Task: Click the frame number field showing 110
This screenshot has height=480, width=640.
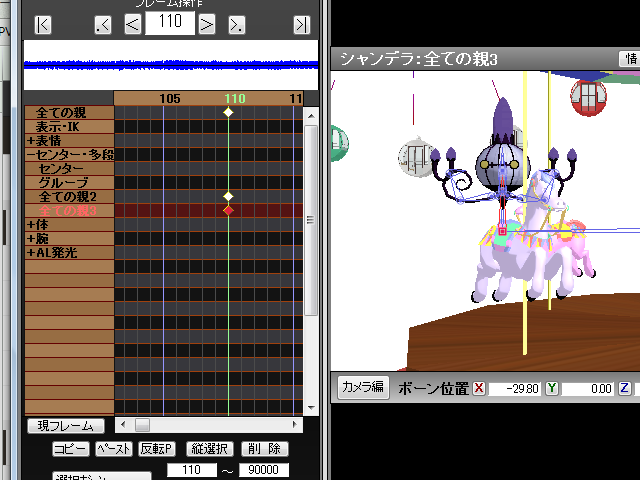Action: pyautogui.click(x=170, y=22)
